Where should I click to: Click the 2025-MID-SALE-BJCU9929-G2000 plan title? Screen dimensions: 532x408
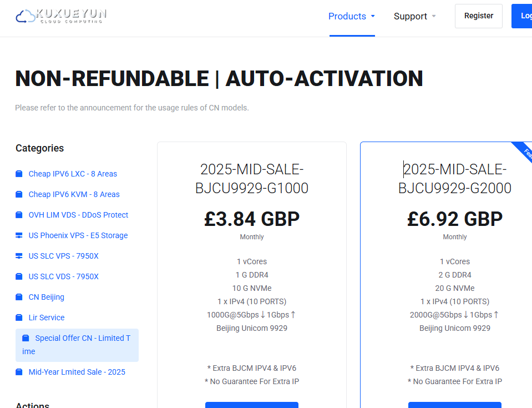click(455, 179)
